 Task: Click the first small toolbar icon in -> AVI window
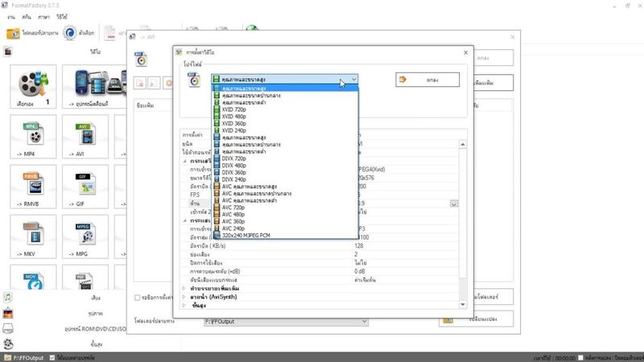click(139, 83)
